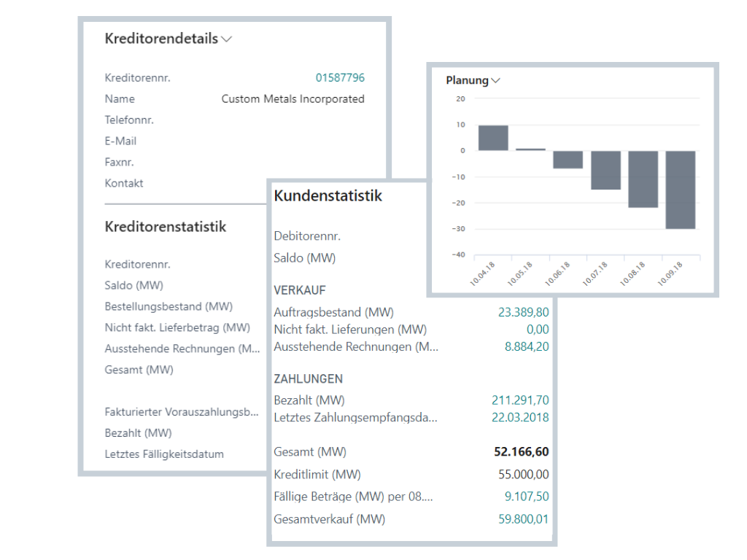Click Saldo (MW) in Kreditorenstatistik

click(134, 286)
